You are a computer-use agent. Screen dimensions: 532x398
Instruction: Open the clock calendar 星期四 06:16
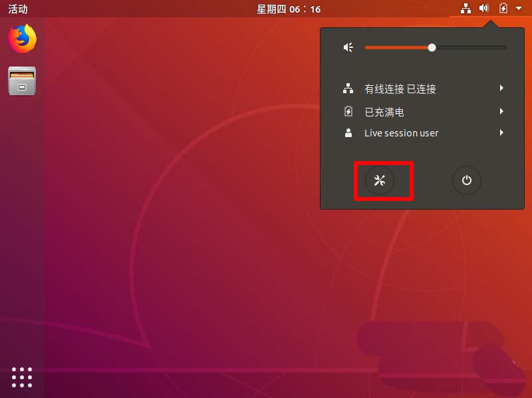click(x=289, y=9)
